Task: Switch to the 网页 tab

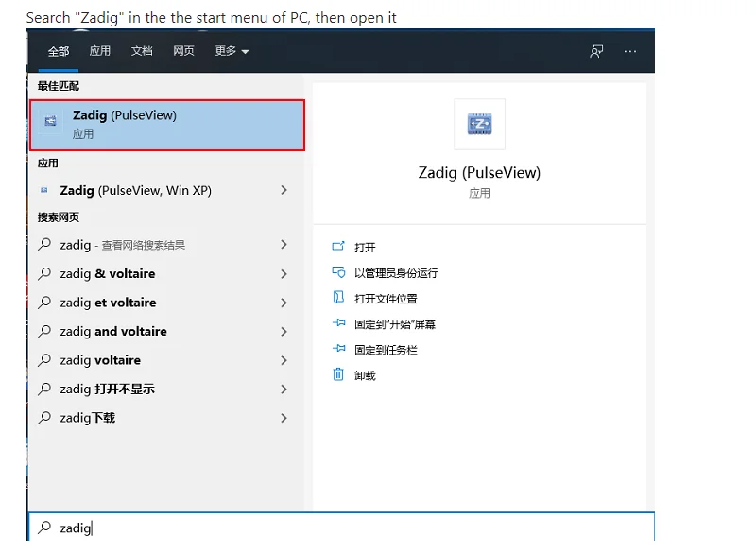Action: (x=183, y=51)
